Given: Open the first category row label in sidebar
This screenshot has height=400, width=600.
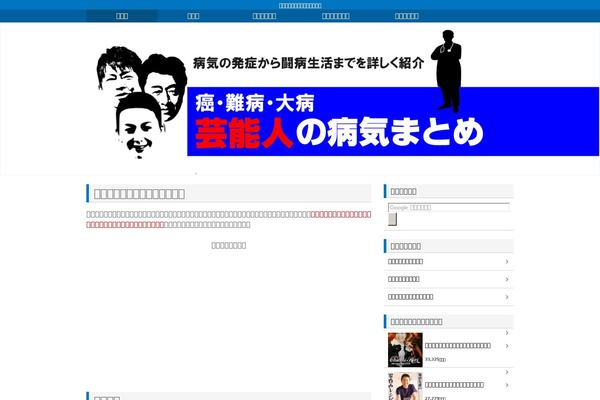Looking at the screenshot, I should pyautogui.click(x=405, y=261).
